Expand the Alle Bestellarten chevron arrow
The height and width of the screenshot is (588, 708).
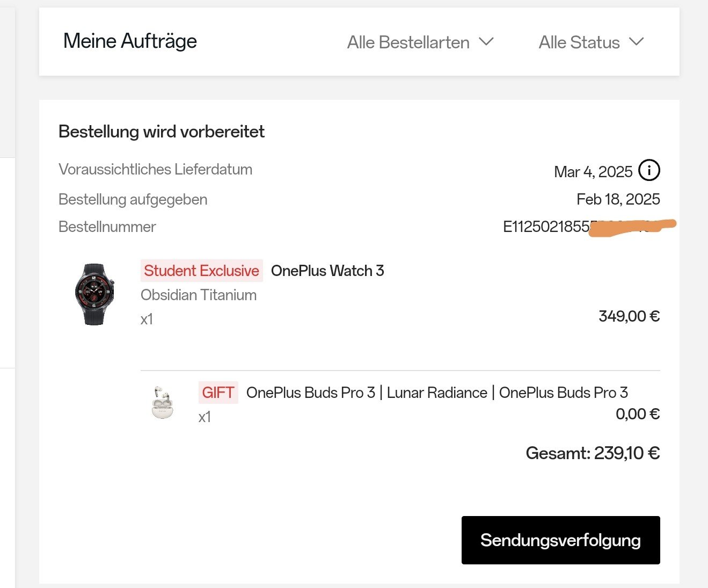pyautogui.click(x=486, y=42)
